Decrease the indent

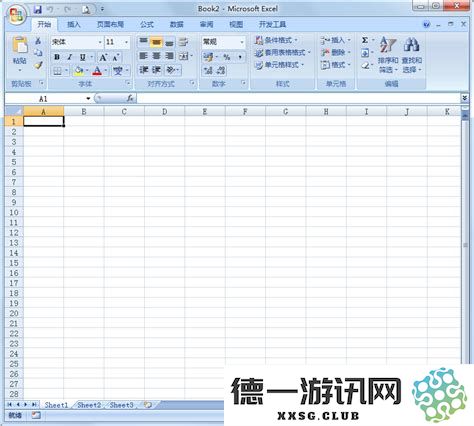pos(144,70)
